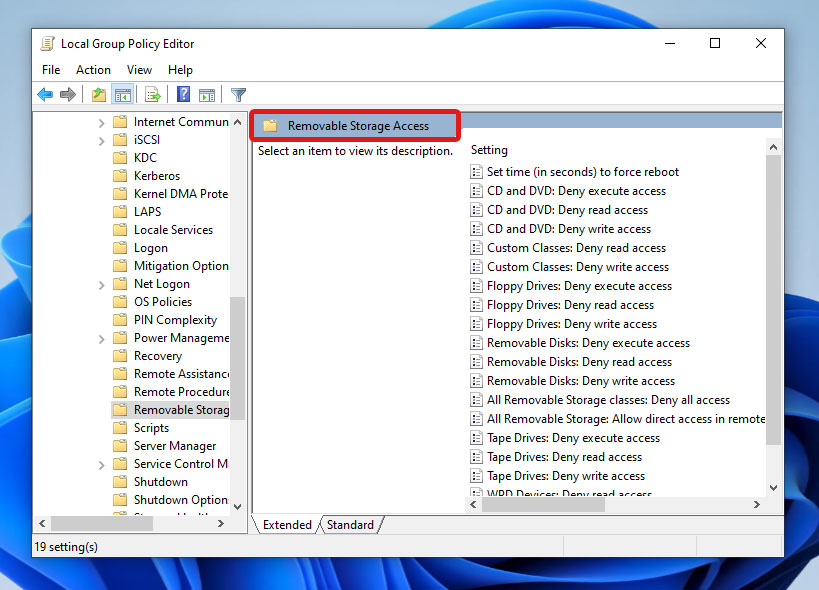Open the Action menu

tap(93, 70)
